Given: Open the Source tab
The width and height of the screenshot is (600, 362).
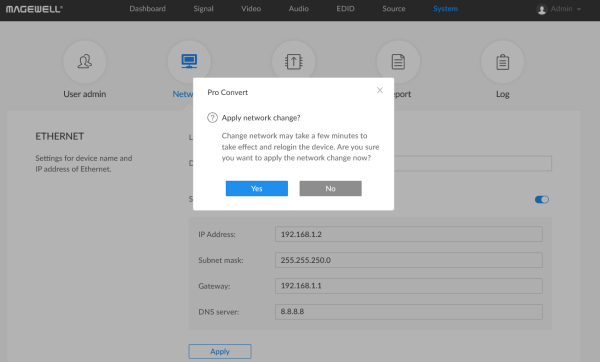Looking at the screenshot, I should [x=394, y=9].
